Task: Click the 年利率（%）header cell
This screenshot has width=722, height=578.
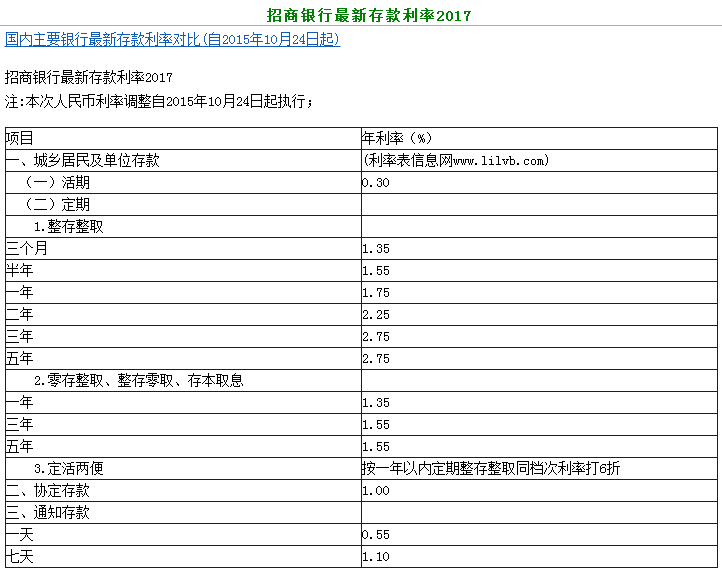Action: [539, 138]
